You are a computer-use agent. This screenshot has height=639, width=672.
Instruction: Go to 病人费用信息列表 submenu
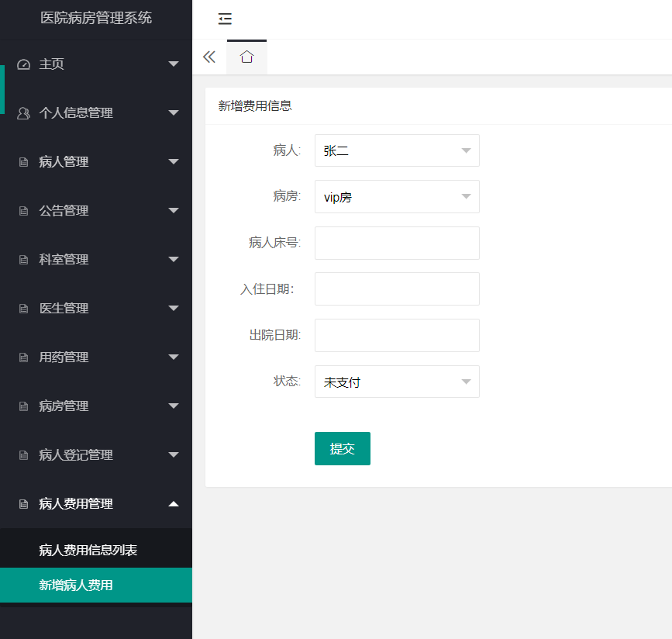[96, 551]
